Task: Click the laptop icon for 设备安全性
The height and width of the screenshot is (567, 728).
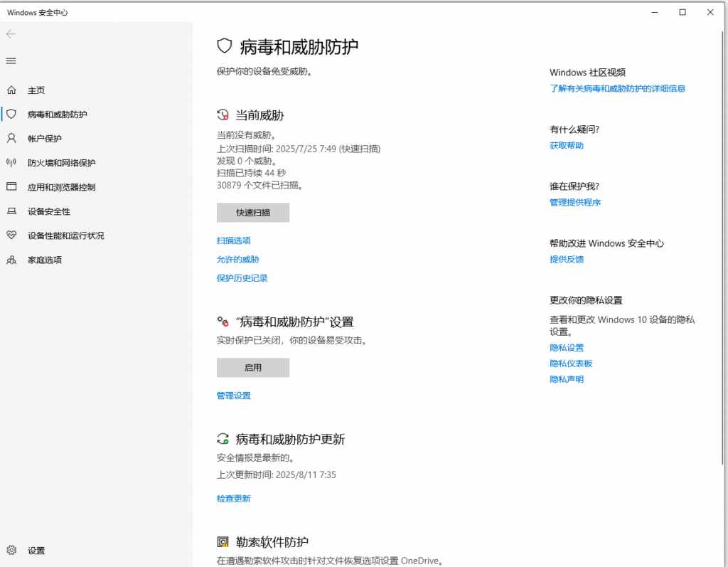Action: 11,211
